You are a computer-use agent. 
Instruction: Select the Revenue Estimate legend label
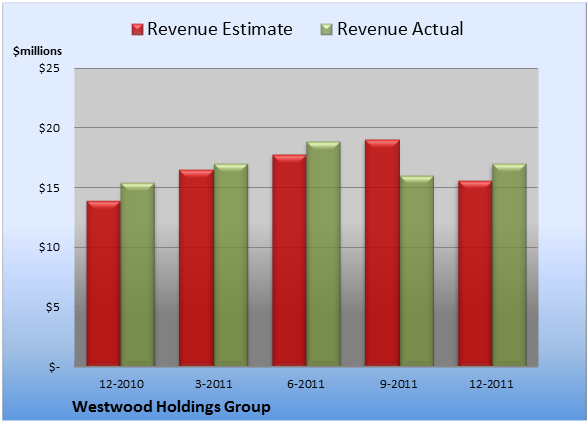point(220,29)
